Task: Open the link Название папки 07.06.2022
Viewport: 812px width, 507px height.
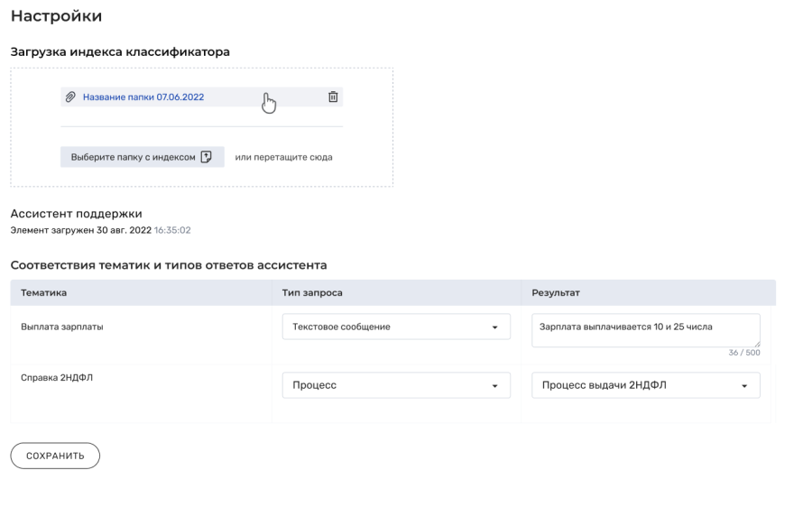Action: coord(143,97)
